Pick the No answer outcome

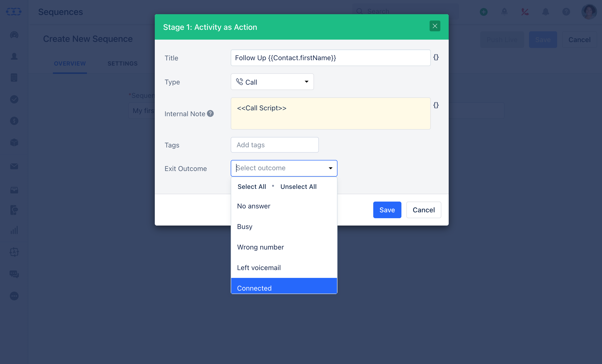(x=284, y=206)
